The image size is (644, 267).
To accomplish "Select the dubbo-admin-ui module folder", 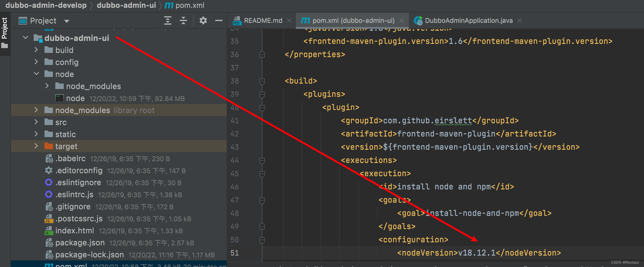I will click(x=77, y=38).
